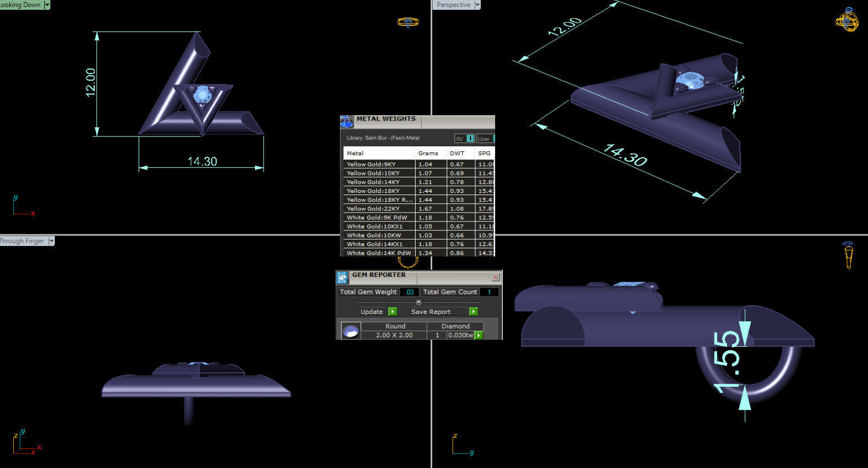The image size is (868, 468).
Task: Select the White Gold:10KX1 row
Action: [x=419, y=226]
